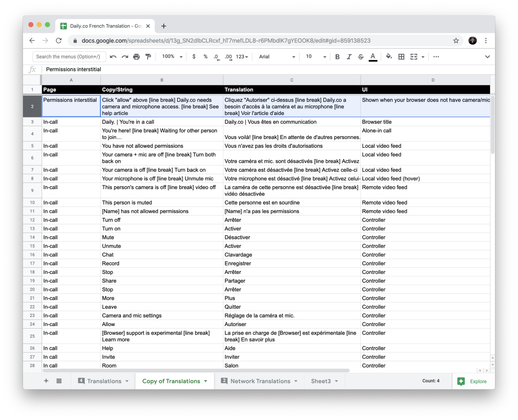Image resolution: width=518 pixels, height=420 pixels.
Task: Select the Copy of Translations tab
Action: pyautogui.click(x=171, y=381)
